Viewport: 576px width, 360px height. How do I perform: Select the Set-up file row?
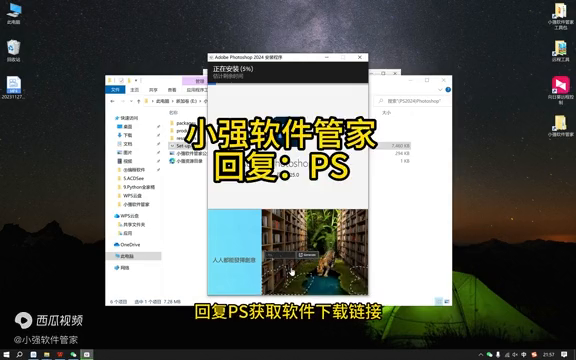[x=290, y=146]
